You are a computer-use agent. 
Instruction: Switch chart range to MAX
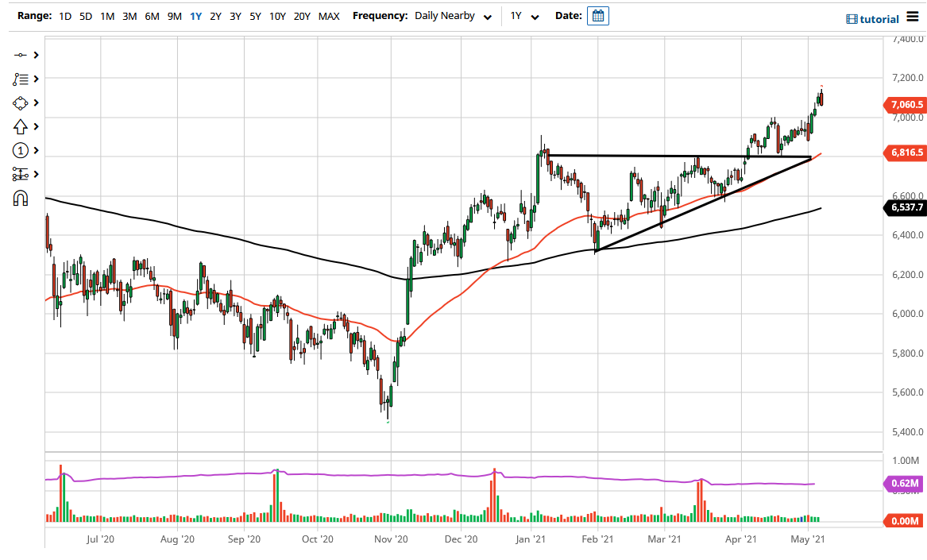329,15
